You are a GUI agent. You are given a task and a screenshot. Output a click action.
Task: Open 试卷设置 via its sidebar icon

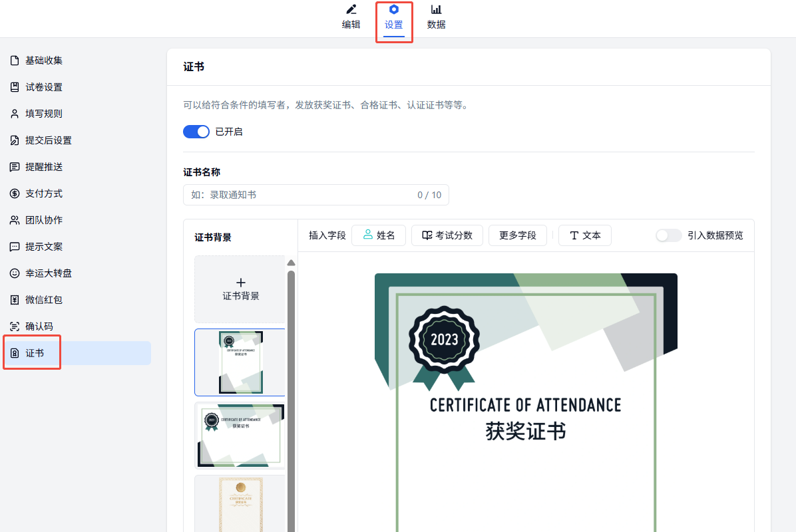tap(15, 87)
